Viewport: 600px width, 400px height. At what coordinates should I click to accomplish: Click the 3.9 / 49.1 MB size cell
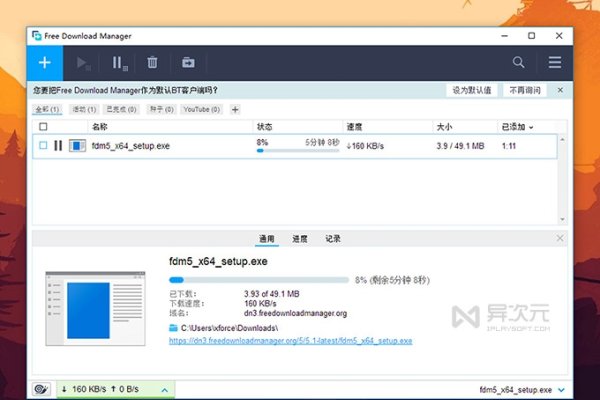(460, 146)
